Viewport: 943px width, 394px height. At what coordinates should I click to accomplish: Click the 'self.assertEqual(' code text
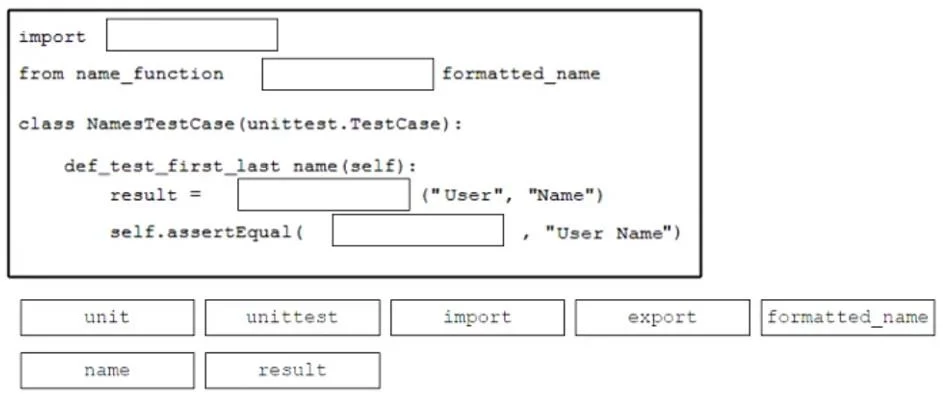pos(207,232)
